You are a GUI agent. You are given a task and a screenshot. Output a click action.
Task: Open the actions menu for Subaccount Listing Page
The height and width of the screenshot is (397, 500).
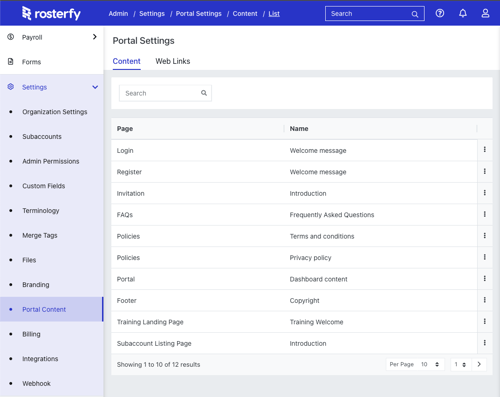[x=485, y=343]
